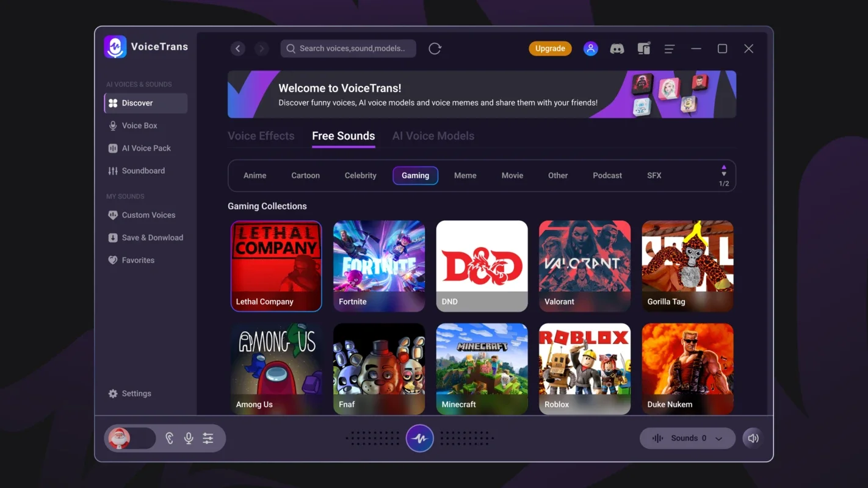This screenshot has width=868, height=488.
Task: Open the Minecraft collection
Action: tap(482, 369)
